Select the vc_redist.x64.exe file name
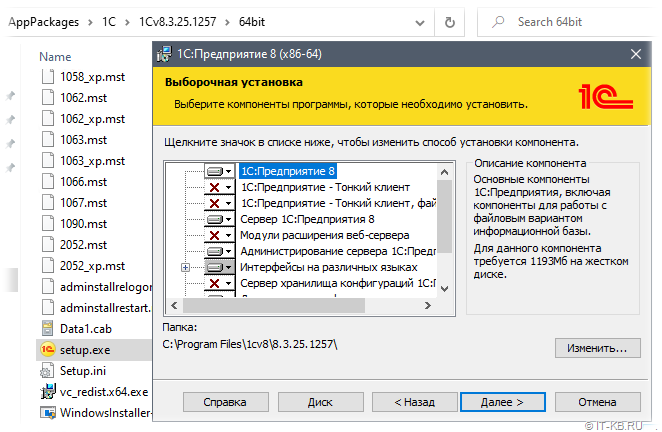 click(104, 392)
